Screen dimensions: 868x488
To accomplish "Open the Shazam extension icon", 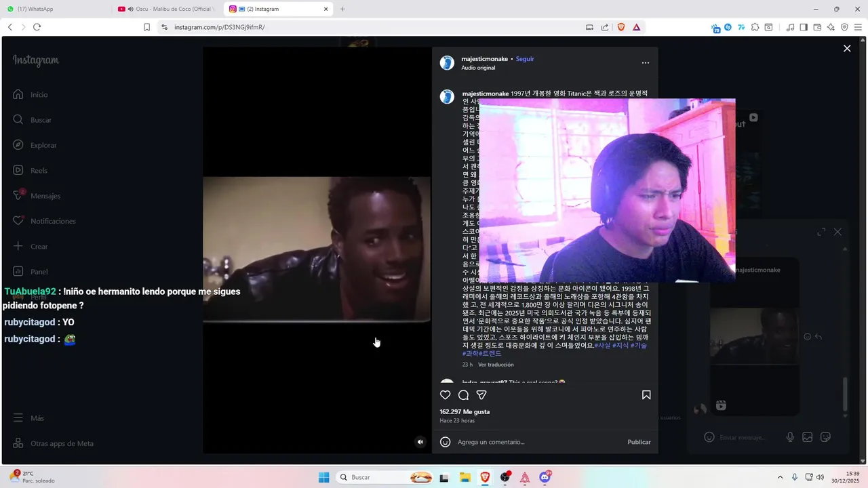I will pyautogui.click(x=728, y=27).
